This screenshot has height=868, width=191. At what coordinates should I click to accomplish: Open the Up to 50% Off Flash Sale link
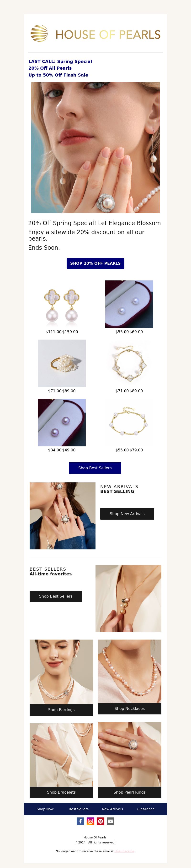(x=58, y=75)
